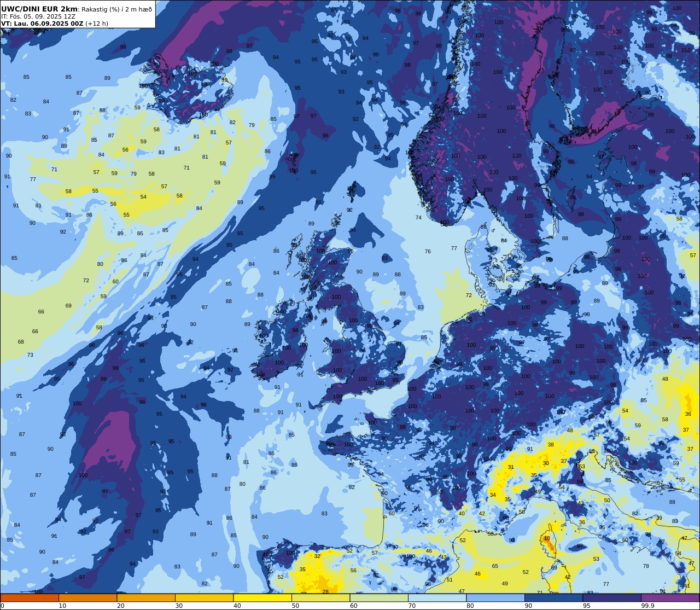Image resolution: width=700 pixels, height=610 pixels.
Task: Click the '90' tick label on the legend
Action: click(x=528, y=606)
